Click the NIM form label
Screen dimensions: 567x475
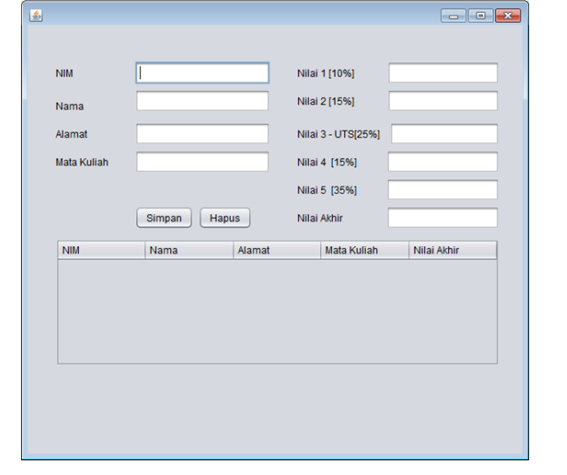click(64, 73)
